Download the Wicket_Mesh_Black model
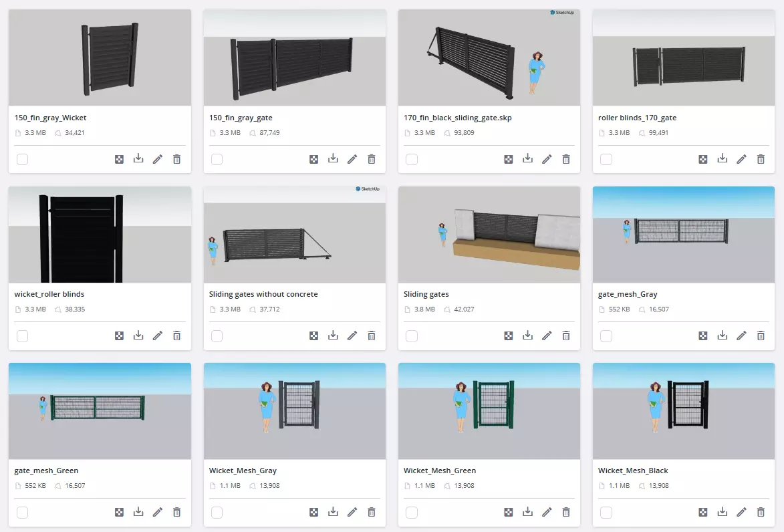The image size is (784, 532). (723, 512)
